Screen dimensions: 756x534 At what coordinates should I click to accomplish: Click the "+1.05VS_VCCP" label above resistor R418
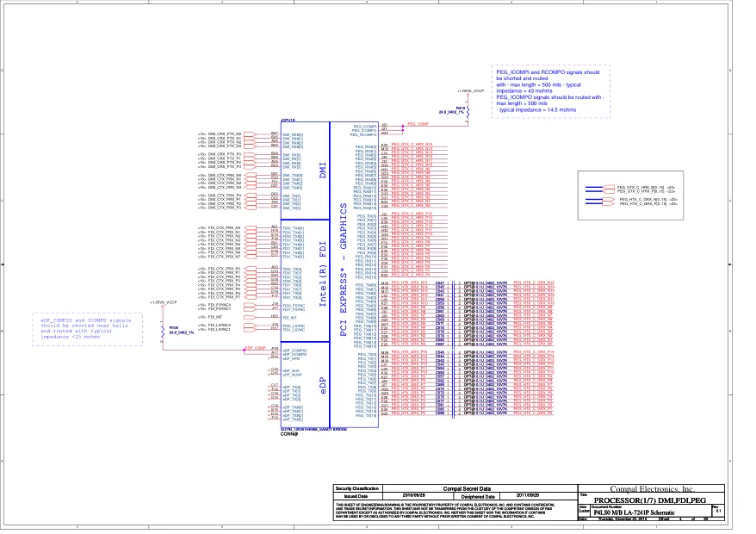pyautogui.click(x=471, y=90)
